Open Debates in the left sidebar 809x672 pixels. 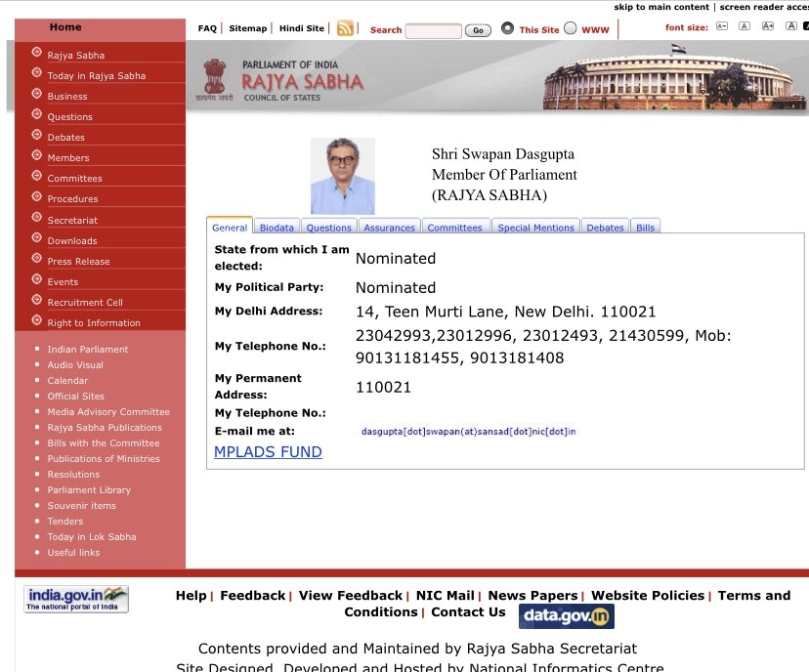click(x=66, y=138)
